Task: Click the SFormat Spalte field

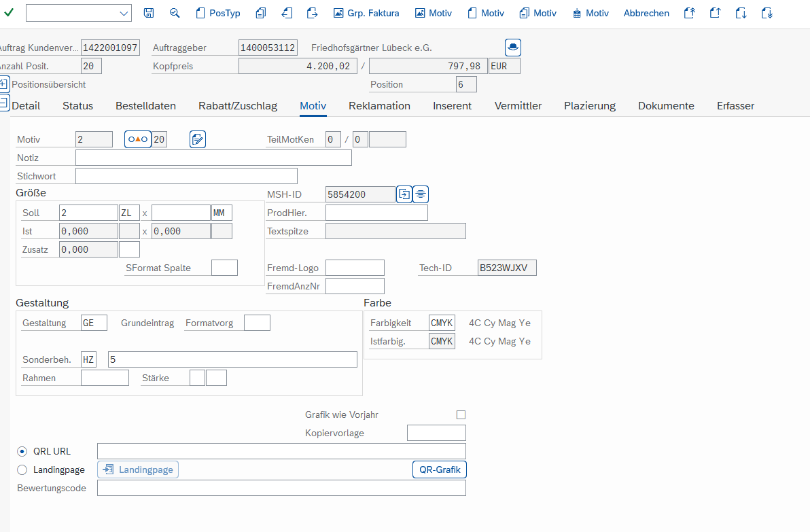Action: pyautogui.click(x=224, y=268)
